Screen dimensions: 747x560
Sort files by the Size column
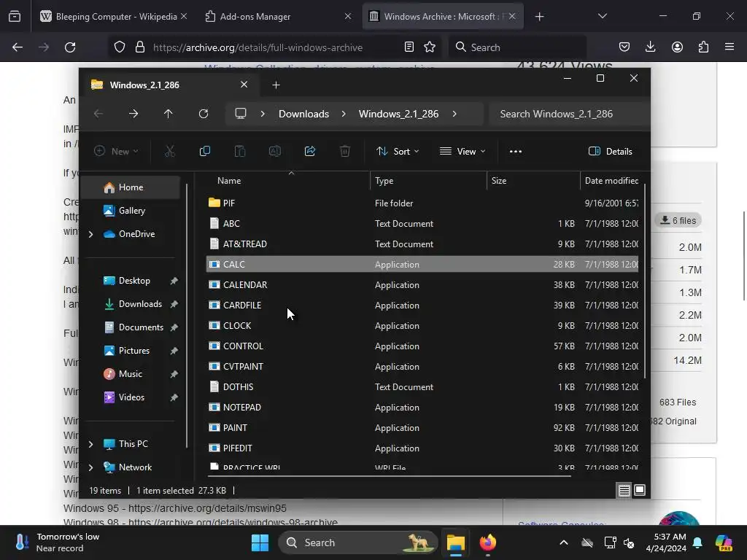coord(533,181)
